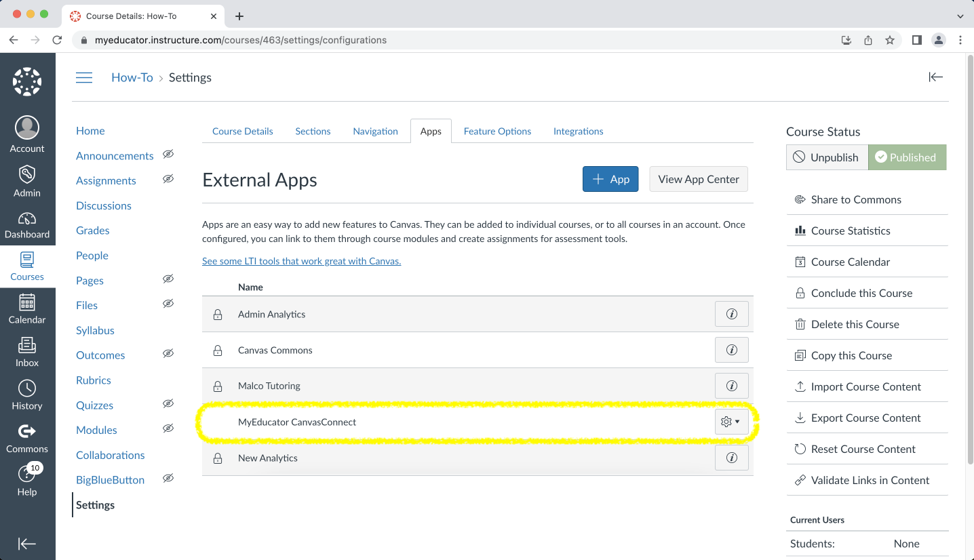Click hidden eye icon beside Announcements

[168, 154]
